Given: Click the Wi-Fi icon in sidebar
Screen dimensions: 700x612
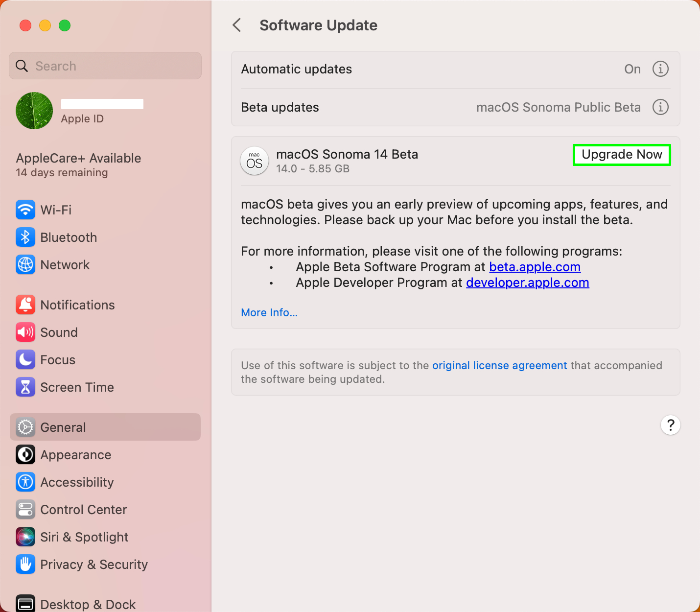Looking at the screenshot, I should coord(25,210).
